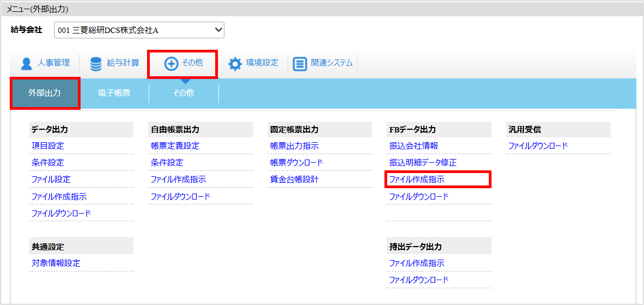Open 帳票ダウンロード under 固定帳票出力
The height and width of the screenshot is (305, 644).
(x=296, y=163)
